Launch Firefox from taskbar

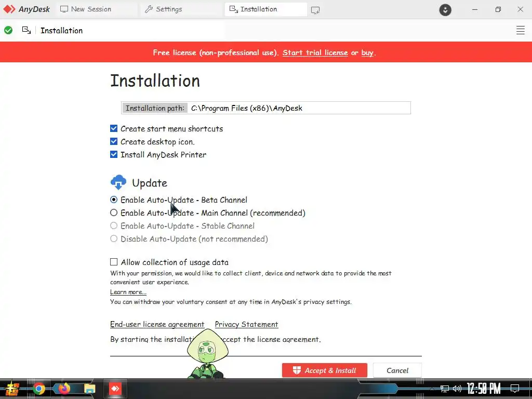pos(64,388)
